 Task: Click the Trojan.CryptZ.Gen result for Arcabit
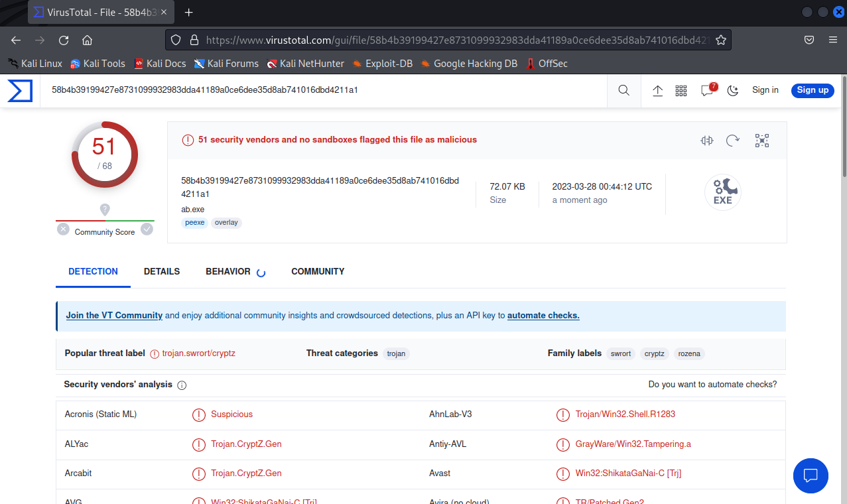(246, 473)
